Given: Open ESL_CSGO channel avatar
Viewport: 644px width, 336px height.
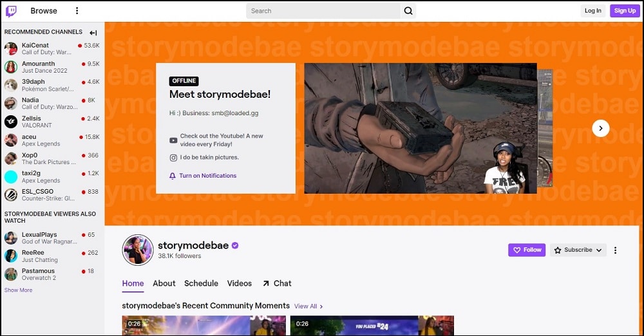Looking at the screenshot, I should [11, 194].
